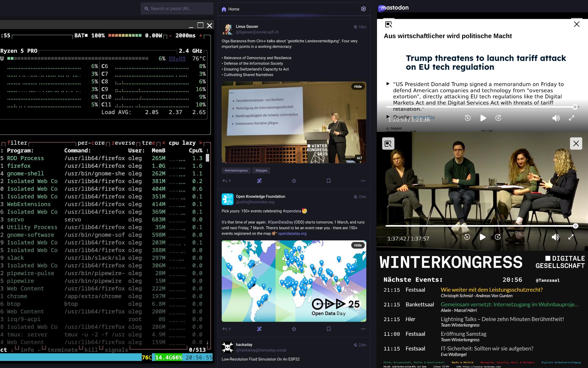Hide the Winterkongress photo media
The image size is (588, 368).
coord(358,86)
